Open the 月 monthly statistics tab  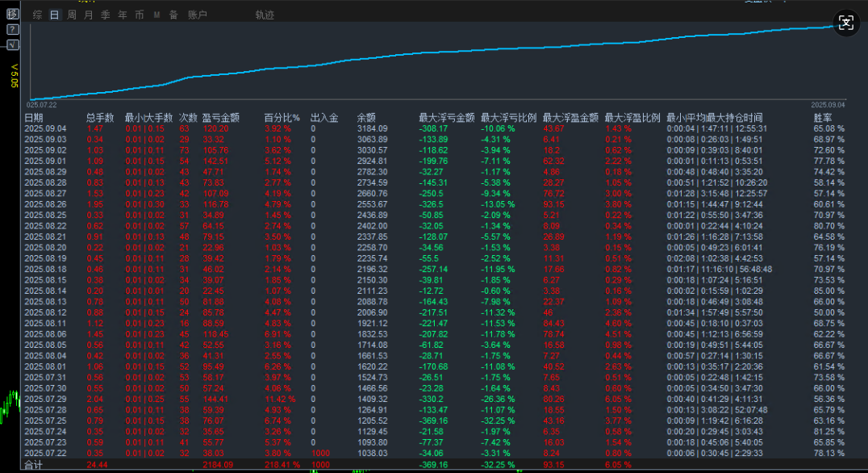88,15
